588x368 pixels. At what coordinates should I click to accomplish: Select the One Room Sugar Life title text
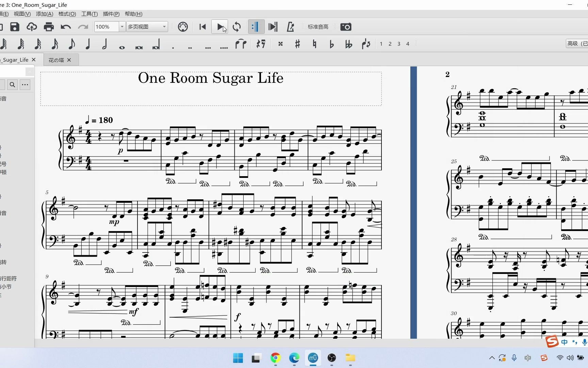pos(211,78)
